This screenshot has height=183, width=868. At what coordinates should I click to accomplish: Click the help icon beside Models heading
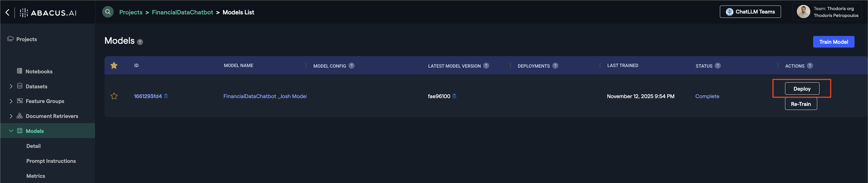click(140, 42)
